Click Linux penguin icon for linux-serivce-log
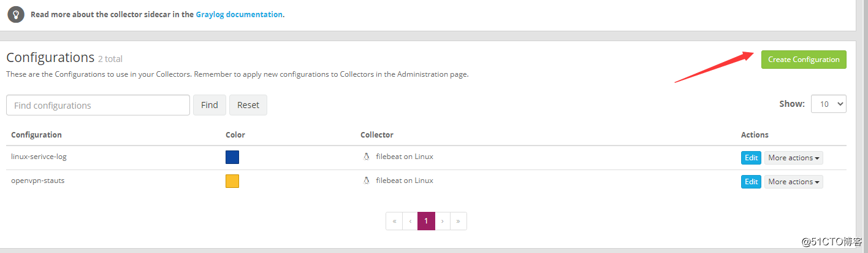 tap(367, 157)
